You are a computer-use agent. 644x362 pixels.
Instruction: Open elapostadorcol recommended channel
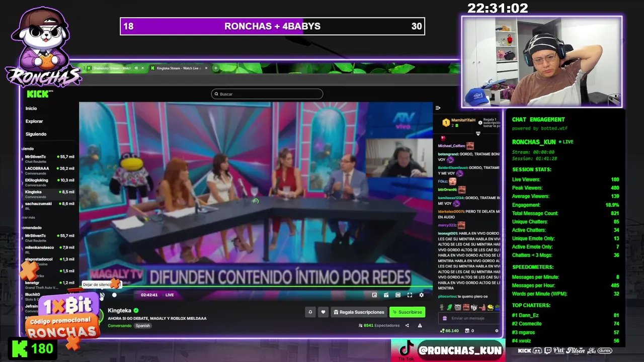(x=49, y=261)
